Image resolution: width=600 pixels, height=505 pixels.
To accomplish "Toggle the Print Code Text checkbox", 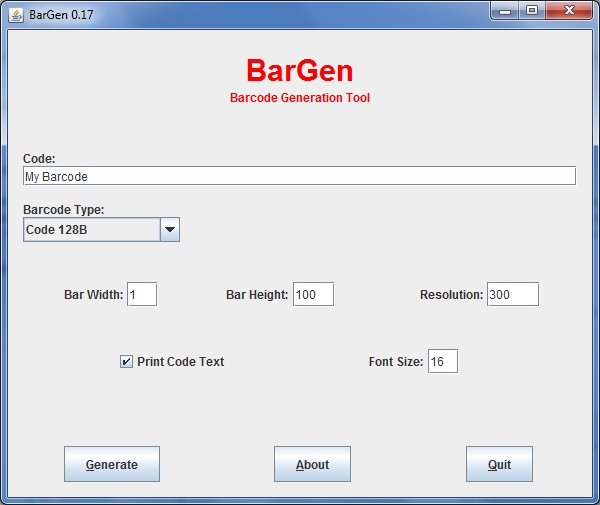I will (x=126, y=362).
